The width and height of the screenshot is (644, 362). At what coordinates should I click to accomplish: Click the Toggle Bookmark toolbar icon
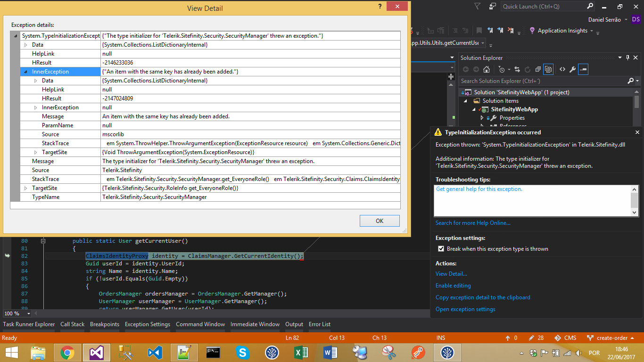pyautogui.click(x=479, y=31)
